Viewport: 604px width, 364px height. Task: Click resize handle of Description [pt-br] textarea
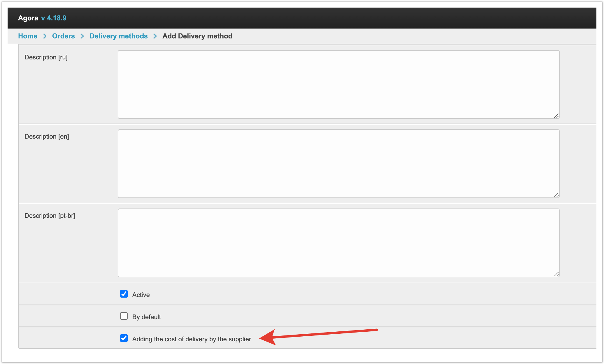556,274
